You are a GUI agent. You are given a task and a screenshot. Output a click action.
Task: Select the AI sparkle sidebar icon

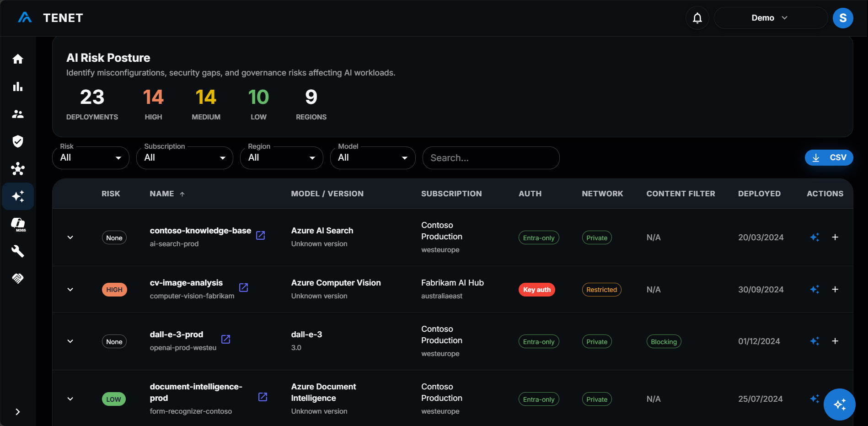tap(18, 196)
